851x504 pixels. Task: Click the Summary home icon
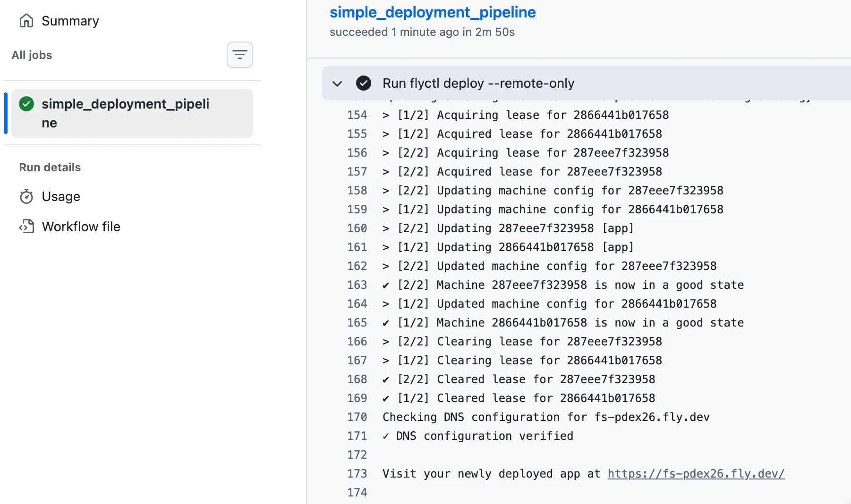pyautogui.click(x=26, y=21)
